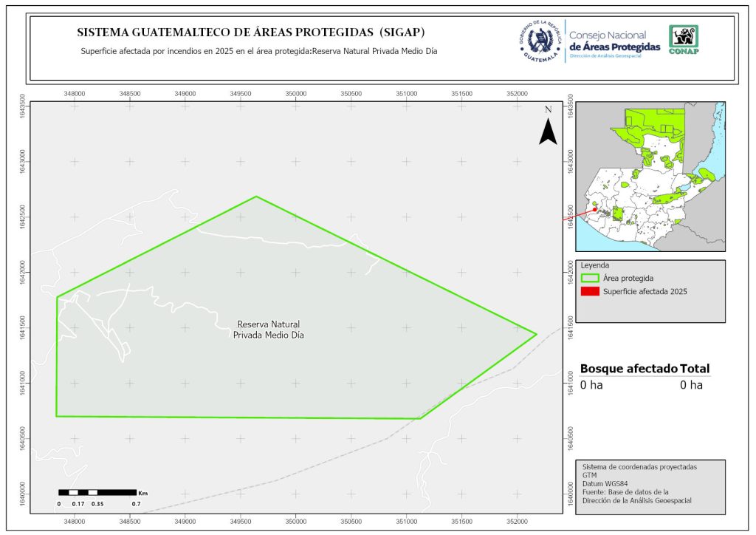Click the Consejo Nacional de Áreas Protegidas text
Screen dimensions: 756x535
pyautogui.click(x=614, y=41)
